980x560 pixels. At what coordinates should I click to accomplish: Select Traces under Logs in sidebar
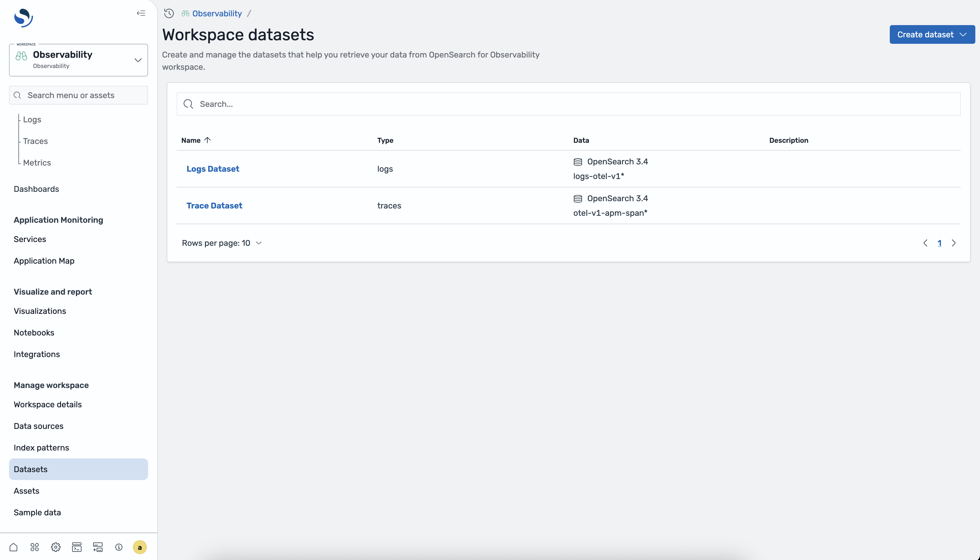point(35,141)
